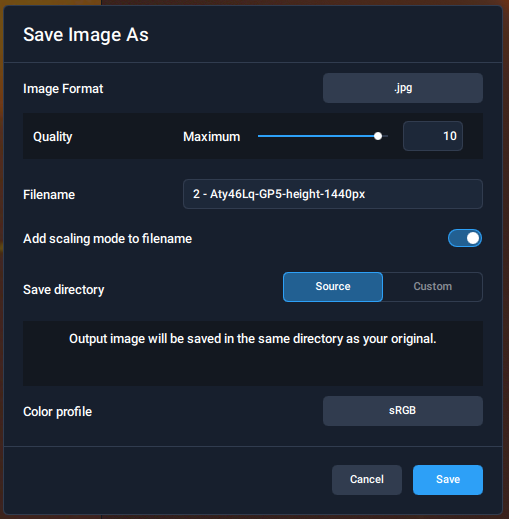Click the Filename text field
This screenshot has width=509, height=519.
tap(333, 194)
